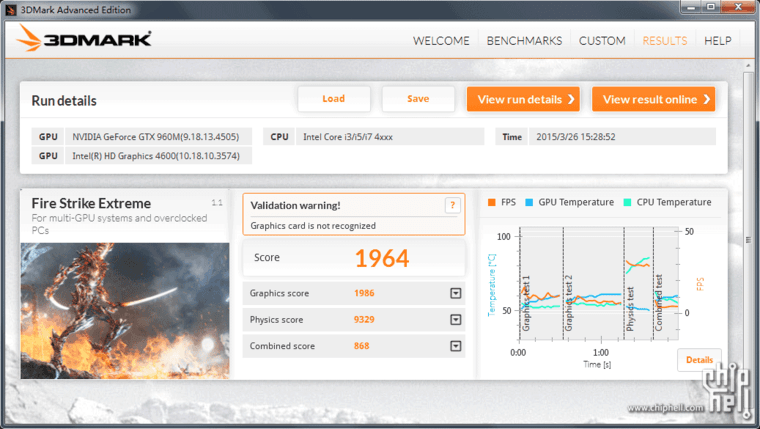Click the CPU Temperature green legend swatch
The height and width of the screenshot is (429, 760).
coord(627,203)
